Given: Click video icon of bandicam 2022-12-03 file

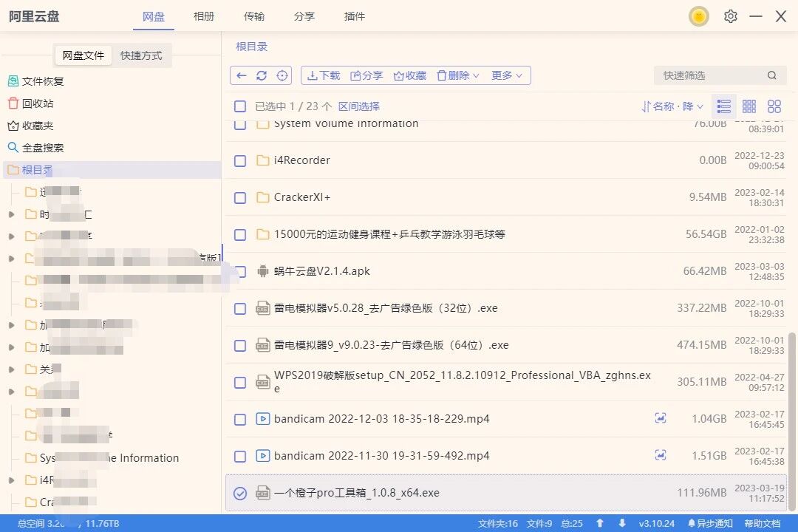Looking at the screenshot, I should coord(262,419).
